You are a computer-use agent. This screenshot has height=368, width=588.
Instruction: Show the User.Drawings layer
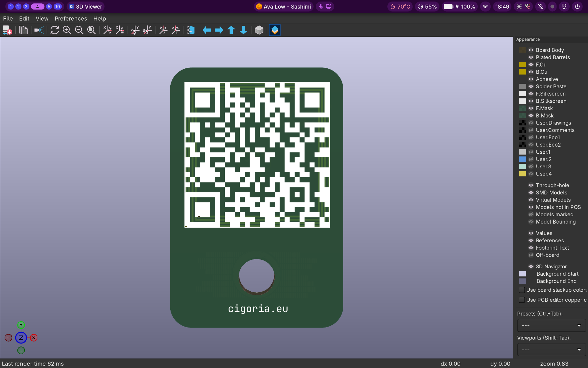click(531, 123)
